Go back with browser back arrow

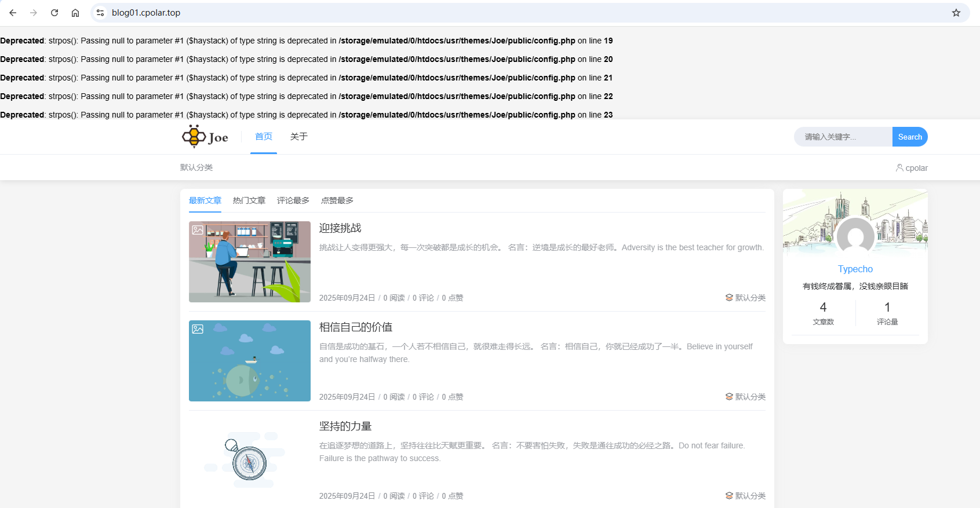(13, 13)
